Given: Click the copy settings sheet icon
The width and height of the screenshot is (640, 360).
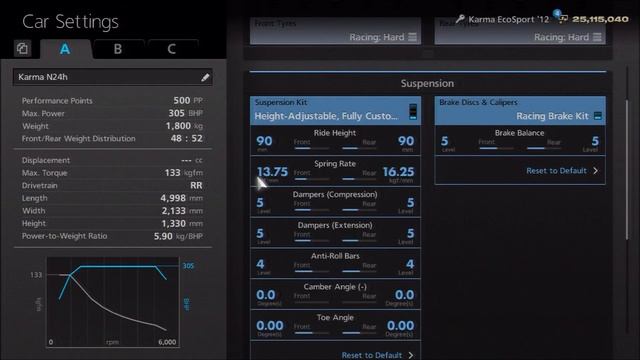Looking at the screenshot, I should 22,49.
